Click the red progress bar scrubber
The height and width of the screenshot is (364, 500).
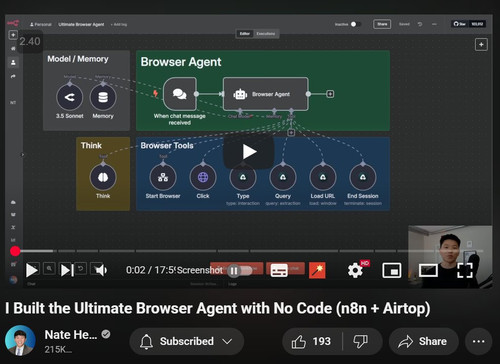15,251
